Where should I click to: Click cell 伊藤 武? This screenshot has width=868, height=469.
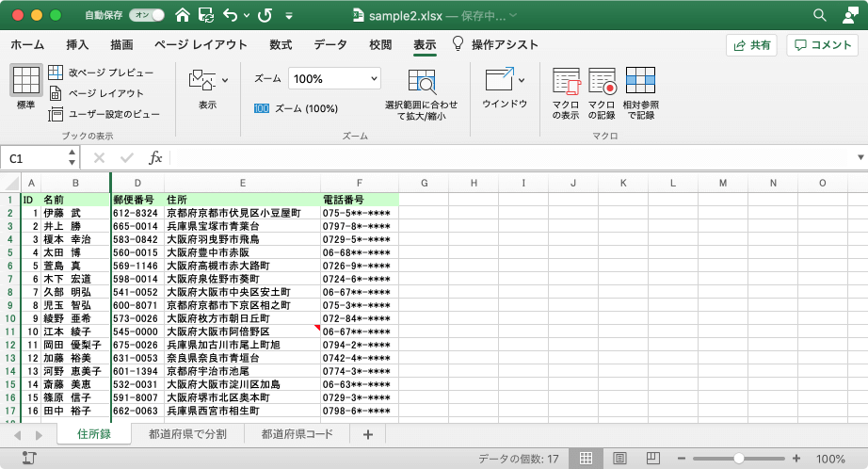point(76,213)
